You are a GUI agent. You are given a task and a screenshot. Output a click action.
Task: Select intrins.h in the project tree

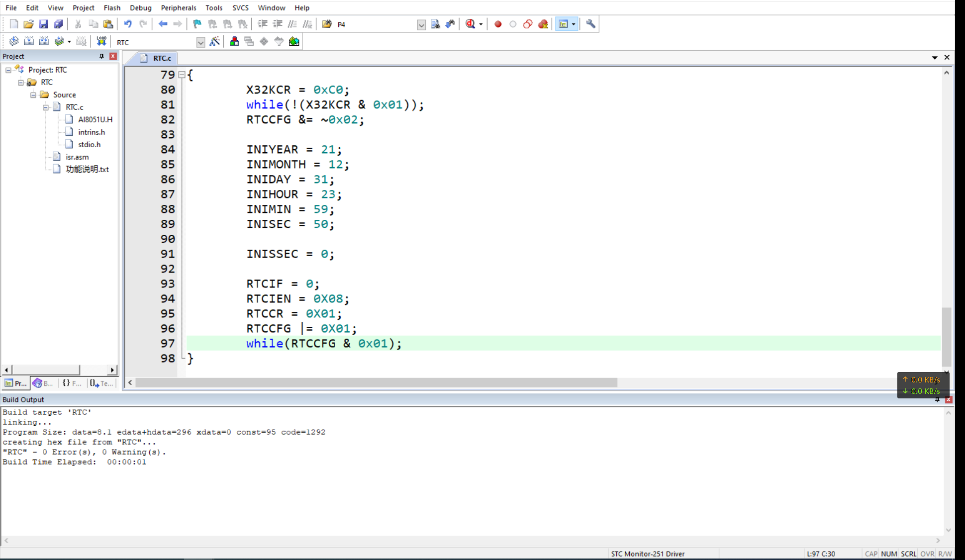click(x=92, y=132)
